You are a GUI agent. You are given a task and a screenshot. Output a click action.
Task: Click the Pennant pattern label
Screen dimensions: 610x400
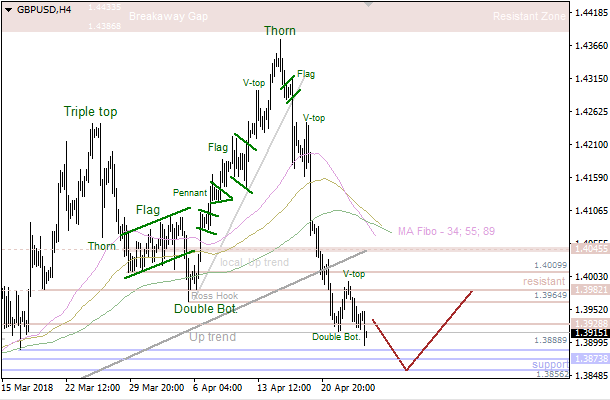click(190, 192)
